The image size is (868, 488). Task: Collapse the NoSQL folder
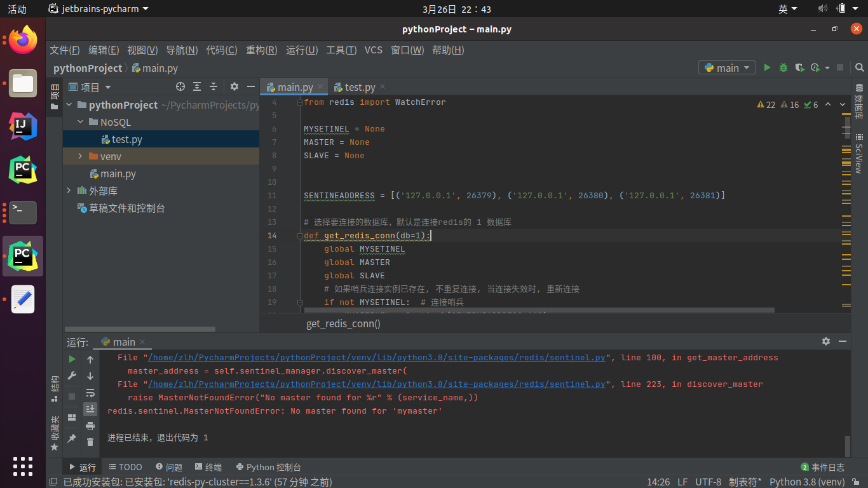[80, 122]
